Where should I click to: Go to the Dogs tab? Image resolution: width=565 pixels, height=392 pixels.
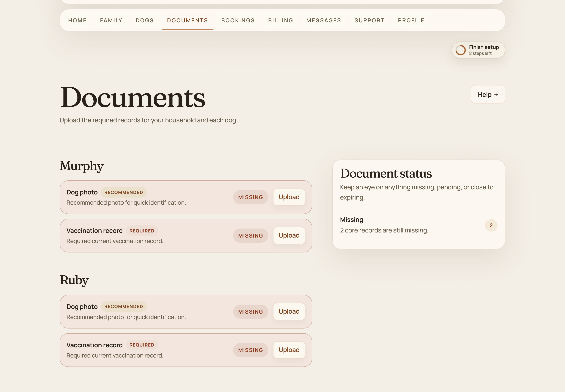145,20
